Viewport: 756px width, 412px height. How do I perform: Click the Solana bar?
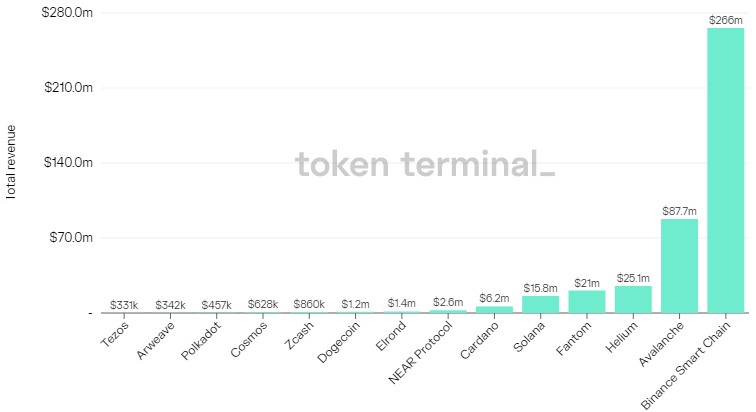point(541,304)
